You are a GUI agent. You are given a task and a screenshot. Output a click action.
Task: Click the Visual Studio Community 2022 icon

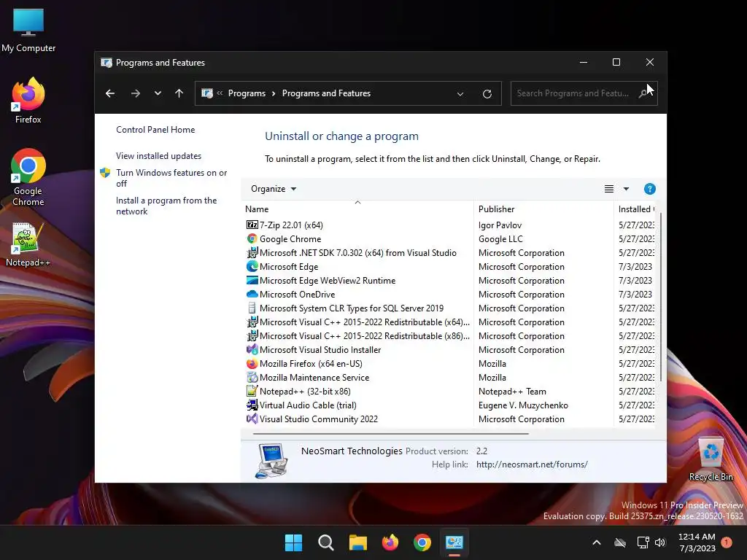point(252,419)
